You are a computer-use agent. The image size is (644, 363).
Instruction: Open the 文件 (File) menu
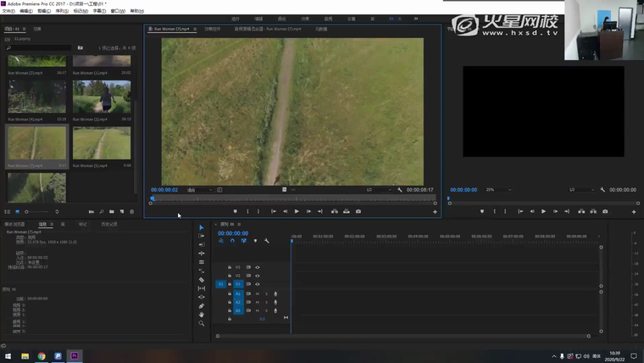point(8,11)
